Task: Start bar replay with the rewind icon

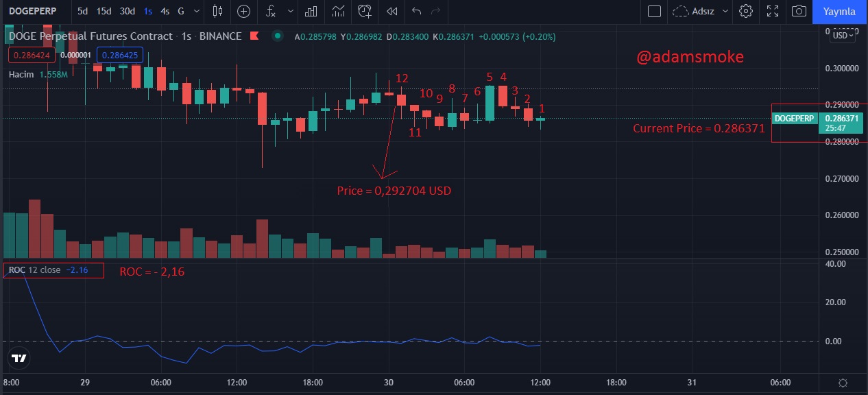Action: click(391, 11)
